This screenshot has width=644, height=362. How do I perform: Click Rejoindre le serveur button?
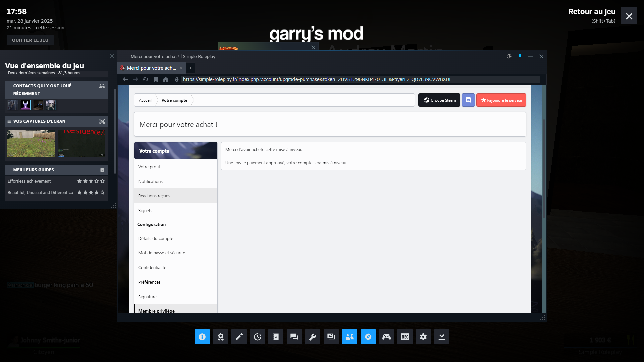[x=501, y=100]
